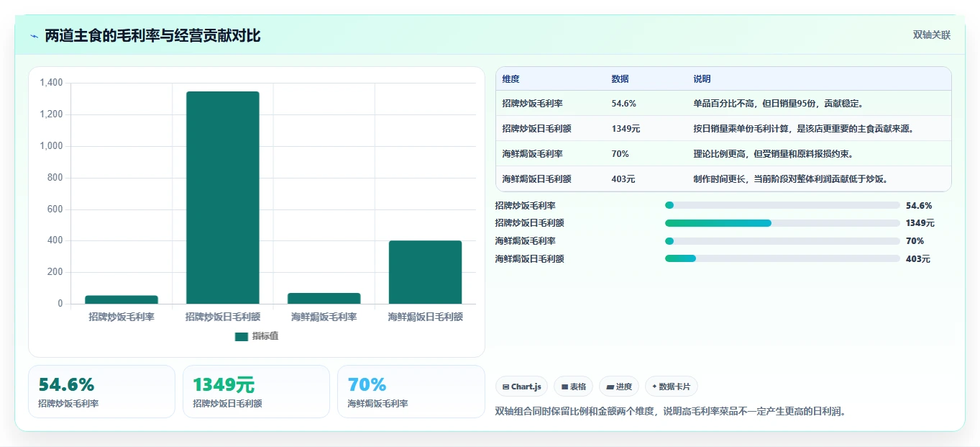Viewport: 980px width, 447px height.
Task: Click the 进度 chip
Action: [619, 387]
